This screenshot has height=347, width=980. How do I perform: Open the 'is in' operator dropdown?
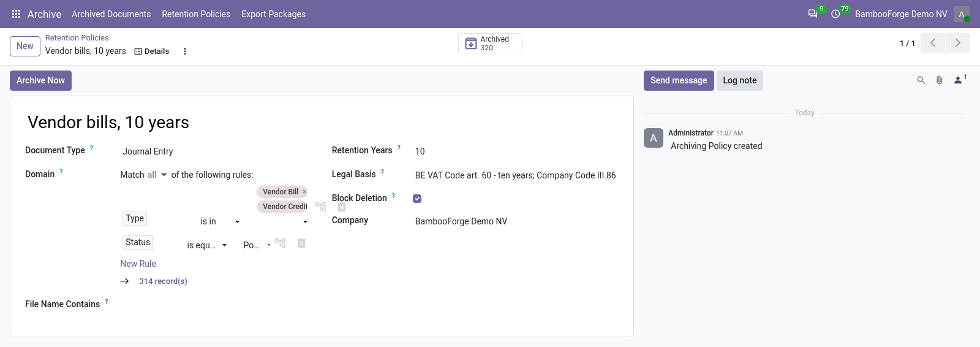tap(219, 221)
